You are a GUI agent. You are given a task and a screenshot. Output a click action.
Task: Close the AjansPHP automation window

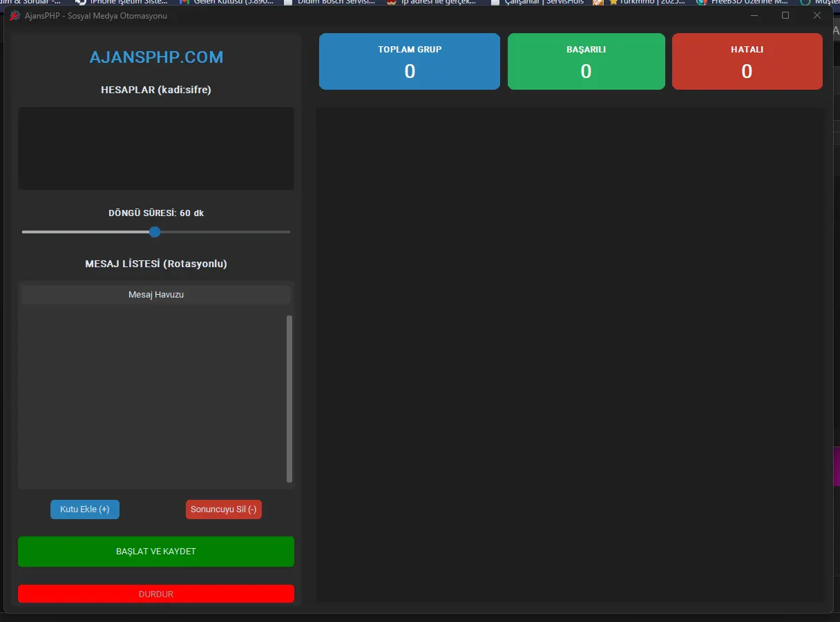pyautogui.click(x=817, y=15)
